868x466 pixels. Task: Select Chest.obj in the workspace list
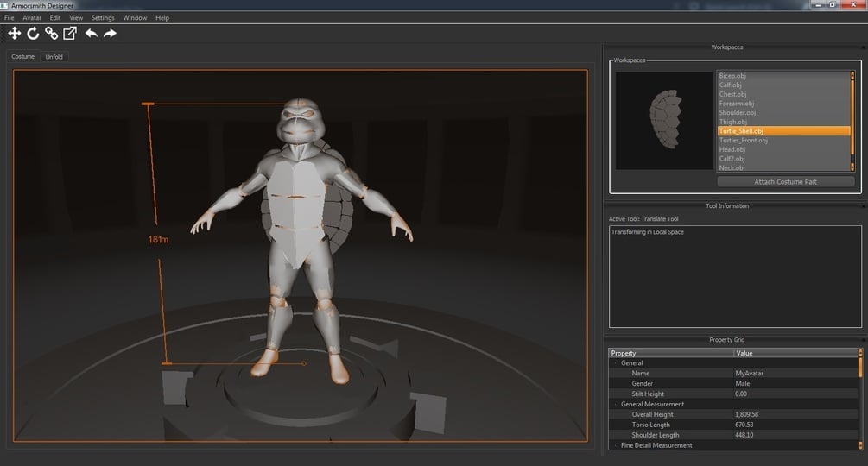click(x=783, y=94)
